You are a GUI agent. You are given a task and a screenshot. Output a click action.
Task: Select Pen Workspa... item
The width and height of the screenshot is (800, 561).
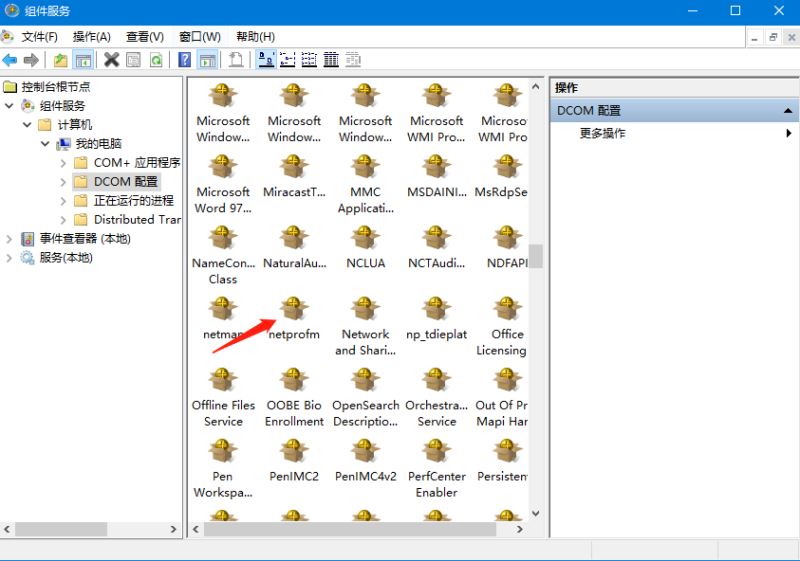223,469
